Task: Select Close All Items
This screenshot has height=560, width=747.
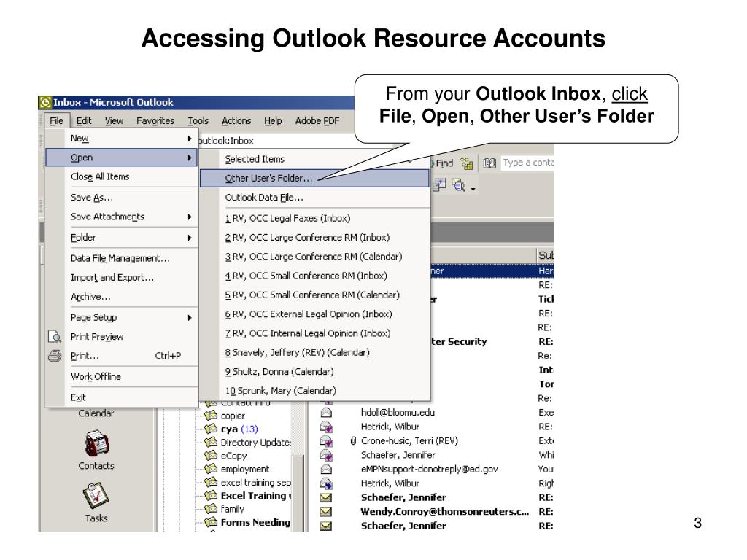Action: pos(122,176)
